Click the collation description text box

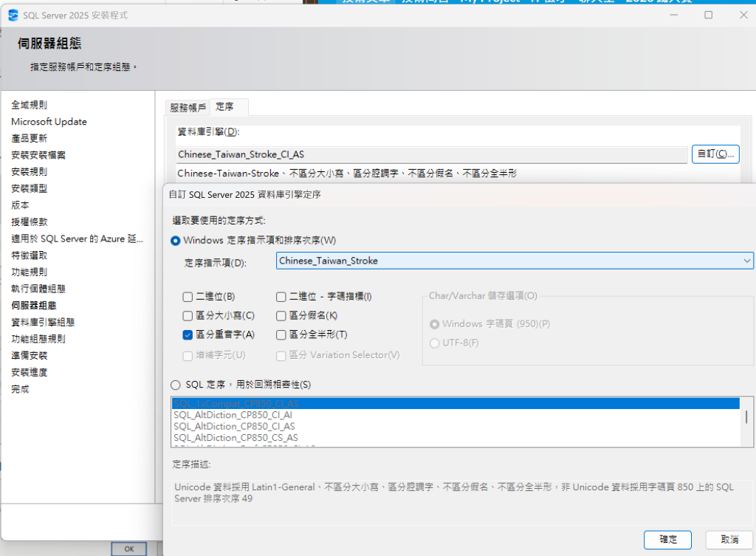(x=462, y=502)
